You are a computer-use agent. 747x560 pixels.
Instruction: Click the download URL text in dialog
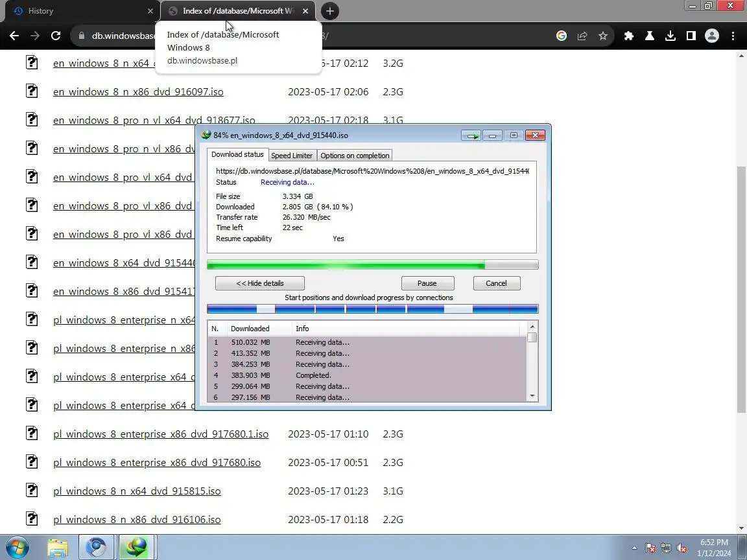[x=372, y=171]
